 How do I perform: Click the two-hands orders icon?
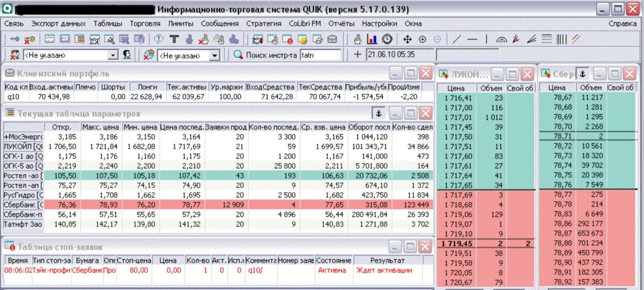(219, 39)
